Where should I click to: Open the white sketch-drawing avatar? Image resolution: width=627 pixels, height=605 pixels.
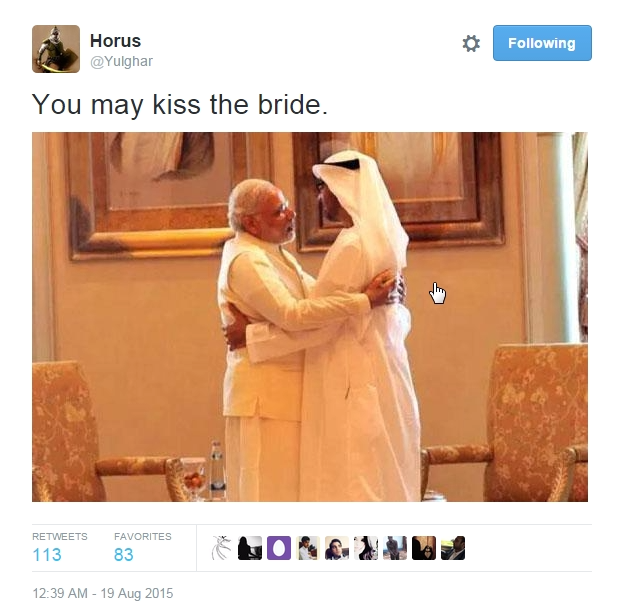click(221, 548)
